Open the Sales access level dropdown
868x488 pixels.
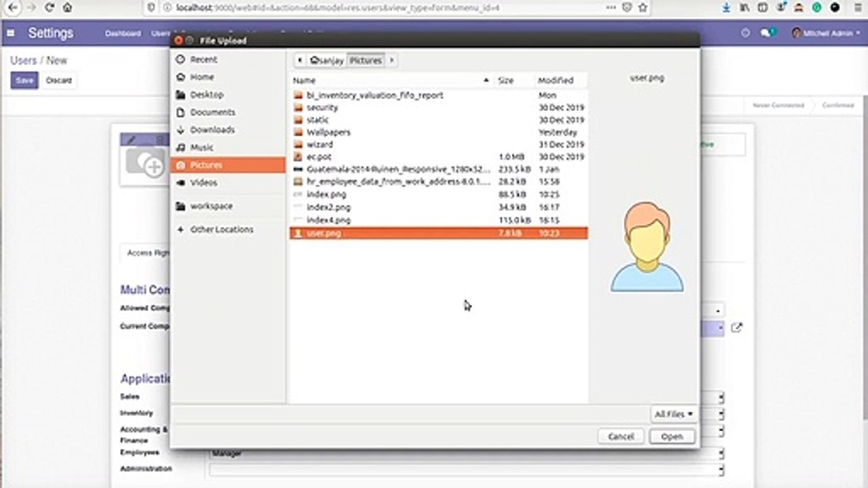point(722,398)
